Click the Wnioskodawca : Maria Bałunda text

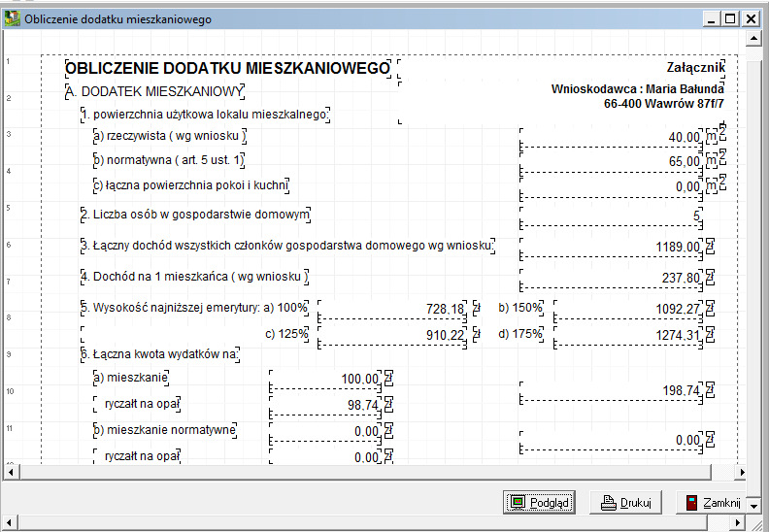click(x=638, y=88)
